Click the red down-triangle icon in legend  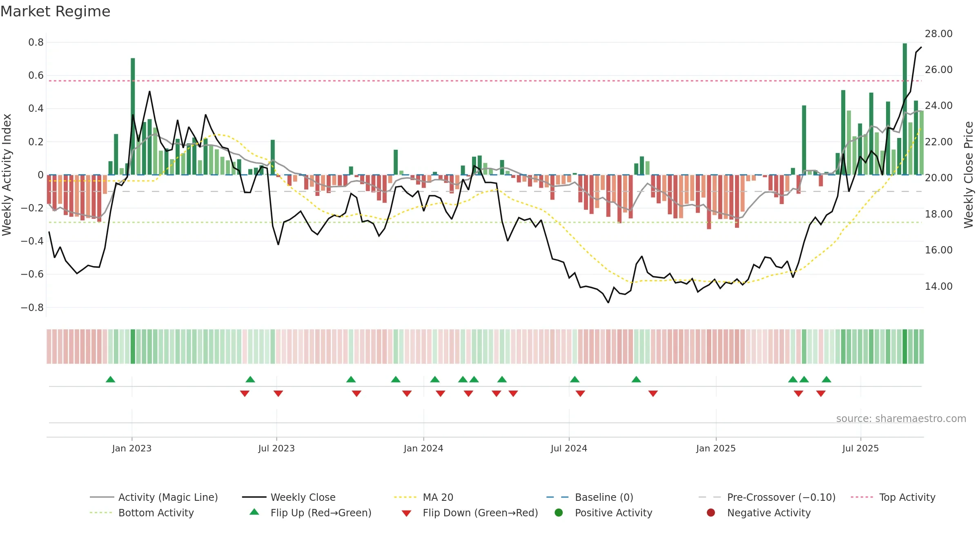(x=406, y=513)
